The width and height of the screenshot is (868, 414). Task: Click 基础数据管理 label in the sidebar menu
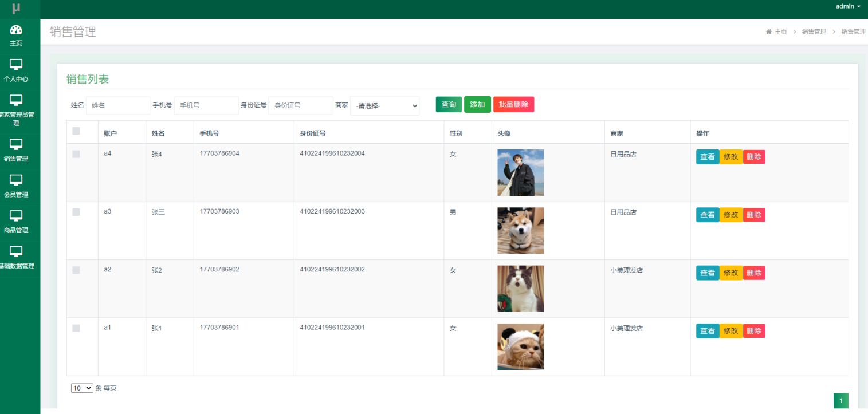pos(16,266)
